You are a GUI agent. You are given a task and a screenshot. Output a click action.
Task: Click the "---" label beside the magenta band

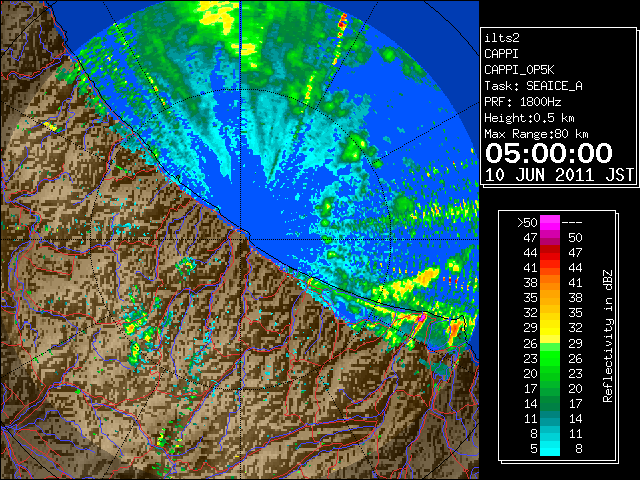[572, 223]
